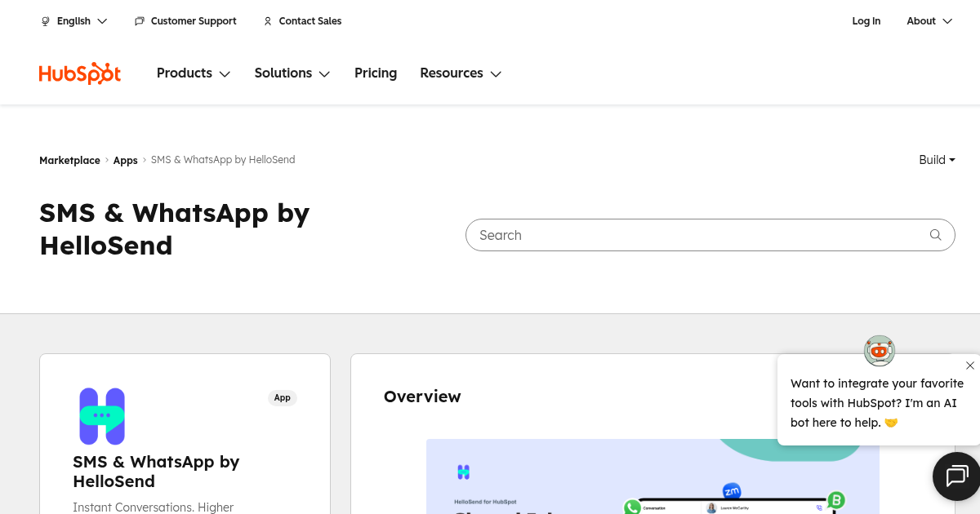Go to the Pricing page

click(x=376, y=73)
